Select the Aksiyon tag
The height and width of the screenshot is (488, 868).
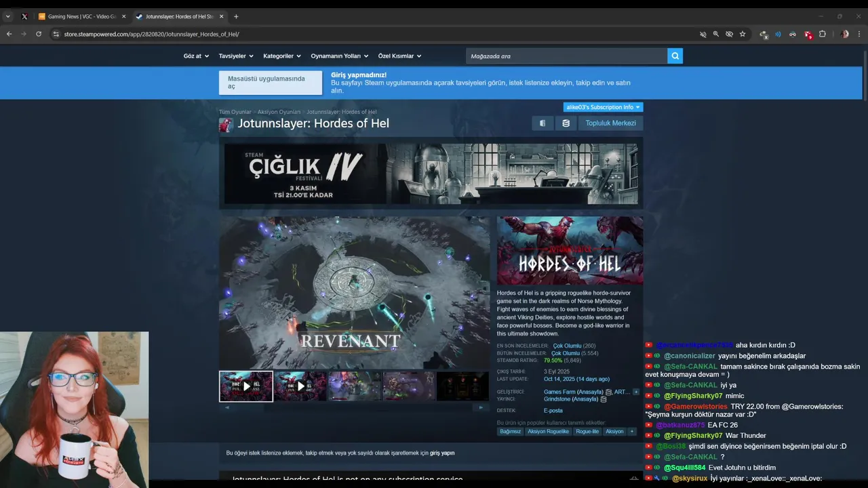(x=614, y=431)
